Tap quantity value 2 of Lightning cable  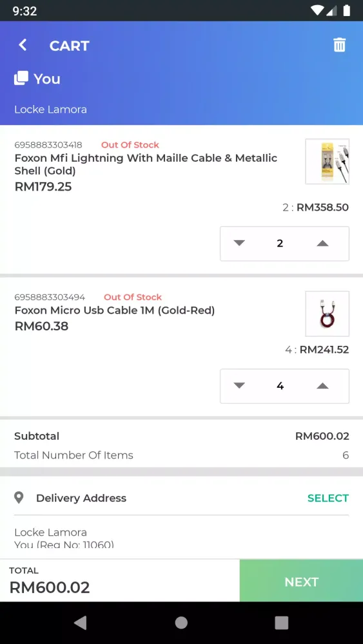(x=280, y=243)
